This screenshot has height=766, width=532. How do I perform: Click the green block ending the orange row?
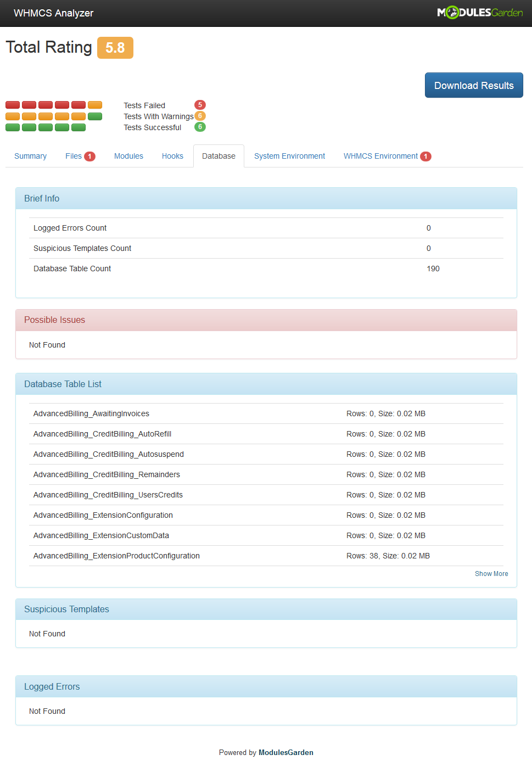coord(95,116)
